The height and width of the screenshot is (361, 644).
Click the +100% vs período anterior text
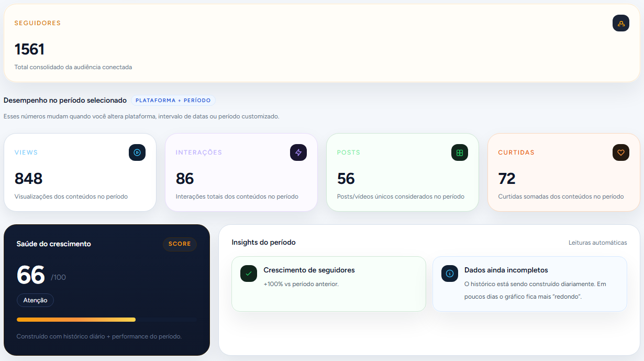click(301, 284)
